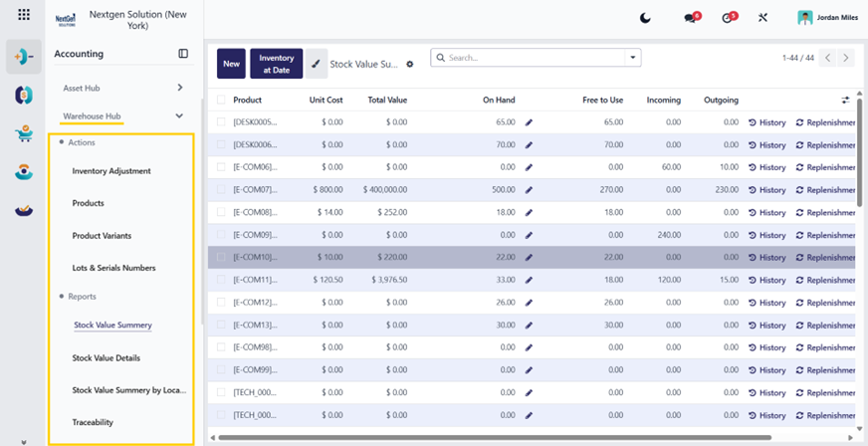868x446 pixels.
Task: Open the debug tools wrench icon
Action: (762, 18)
